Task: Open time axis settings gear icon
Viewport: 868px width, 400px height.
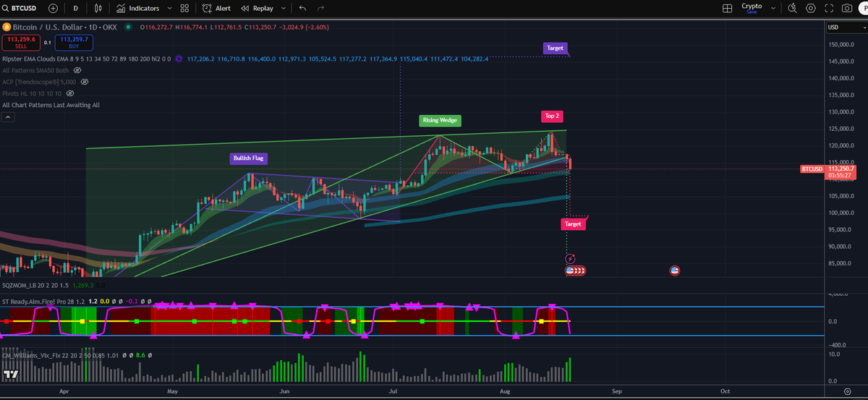Action: tap(846, 391)
